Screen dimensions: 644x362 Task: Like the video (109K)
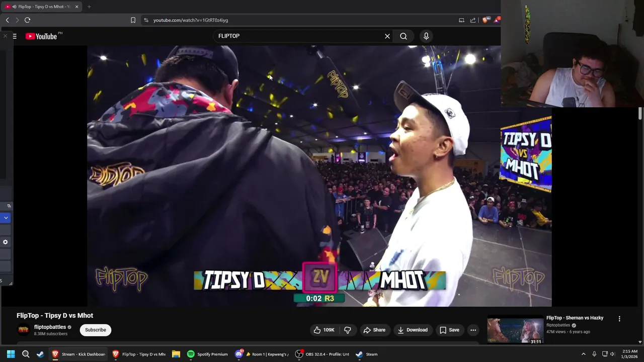324,330
